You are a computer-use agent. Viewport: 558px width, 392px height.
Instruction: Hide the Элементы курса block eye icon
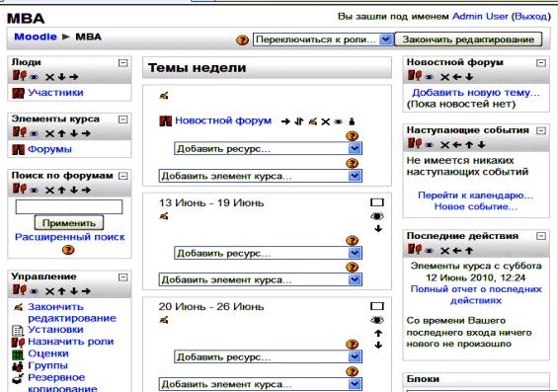tap(35, 133)
